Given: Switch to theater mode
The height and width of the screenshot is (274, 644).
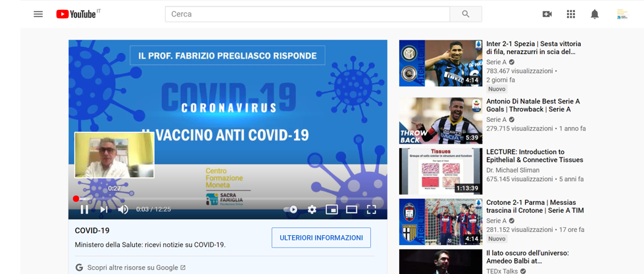Looking at the screenshot, I should [x=351, y=209].
